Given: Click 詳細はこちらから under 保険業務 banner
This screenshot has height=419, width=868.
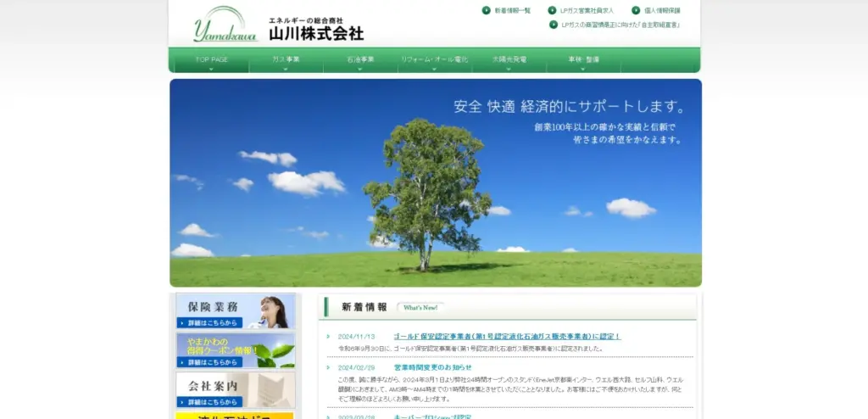Looking at the screenshot, I should [209, 323].
